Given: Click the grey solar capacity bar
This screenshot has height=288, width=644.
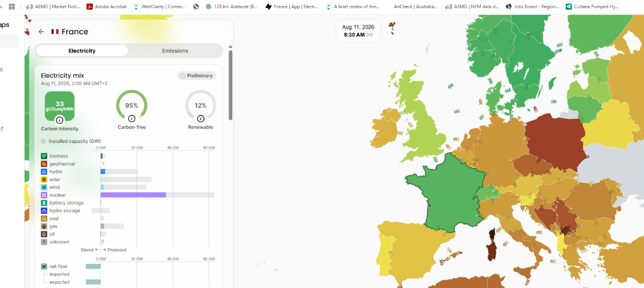Looking at the screenshot, I should (127, 179).
